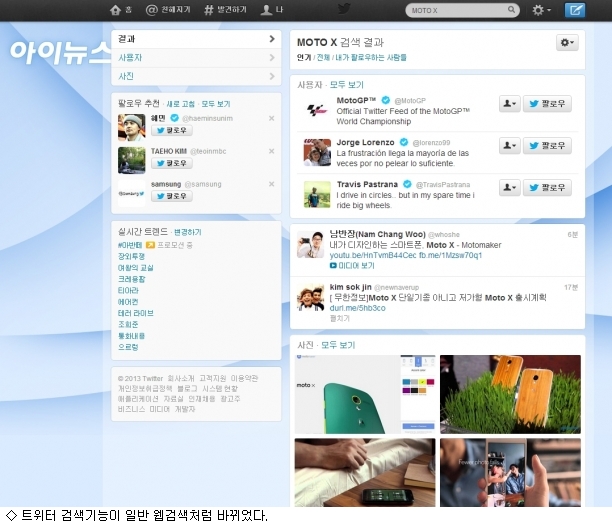Follow TAEHO KIM
Screen dimensions: 612x527
point(172,163)
